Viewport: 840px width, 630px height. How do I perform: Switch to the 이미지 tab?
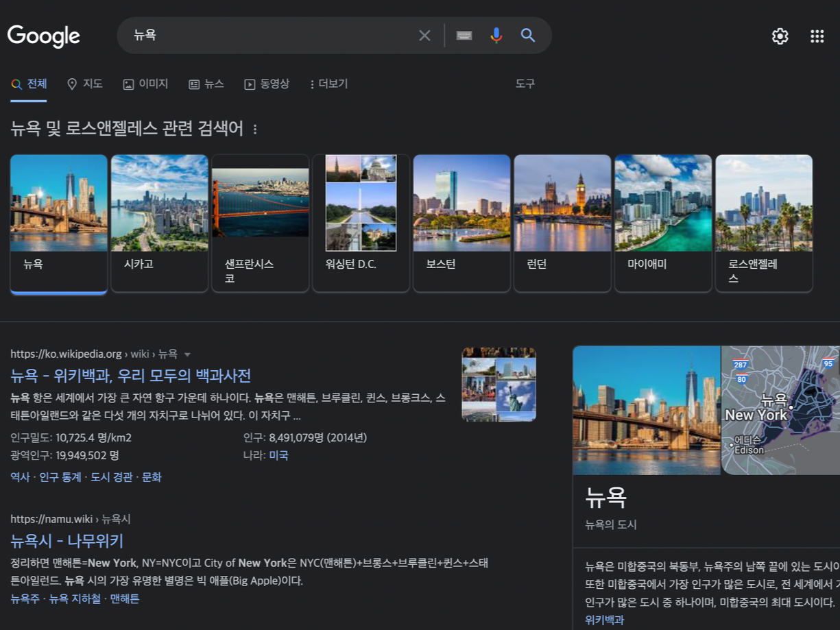(145, 84)
